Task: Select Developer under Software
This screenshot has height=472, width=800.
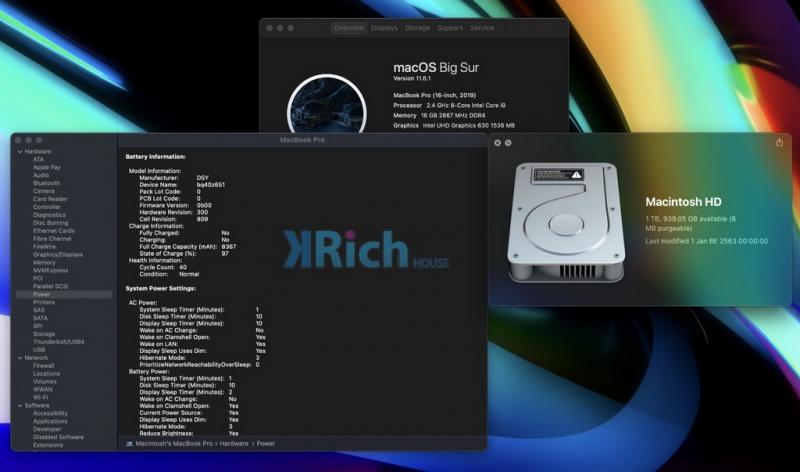Action: click(x=47, y=429)
